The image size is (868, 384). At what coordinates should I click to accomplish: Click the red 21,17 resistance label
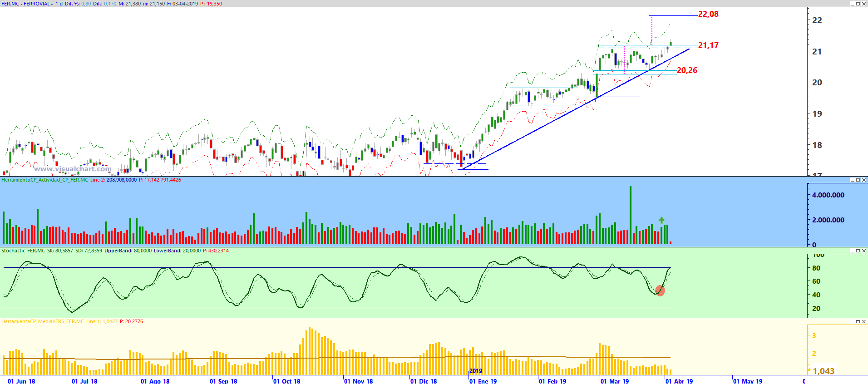click(x=708, y=45)
